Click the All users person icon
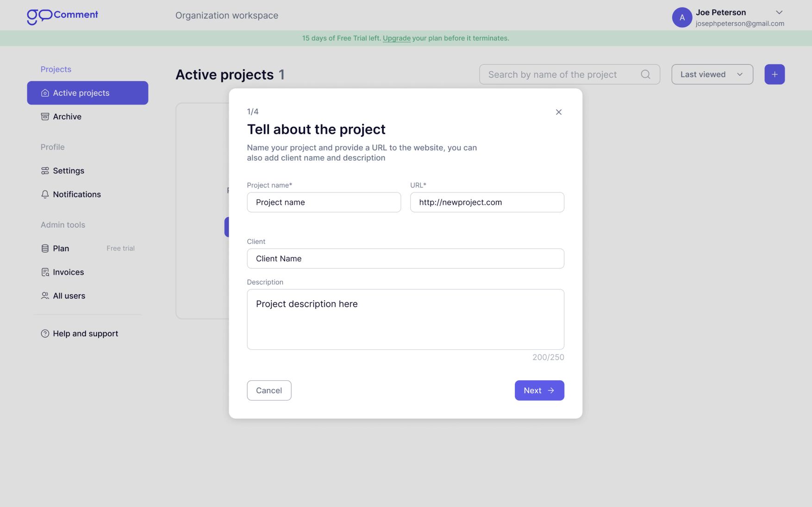Viewport: 812px width, 507px height. [x=45, y=296]
